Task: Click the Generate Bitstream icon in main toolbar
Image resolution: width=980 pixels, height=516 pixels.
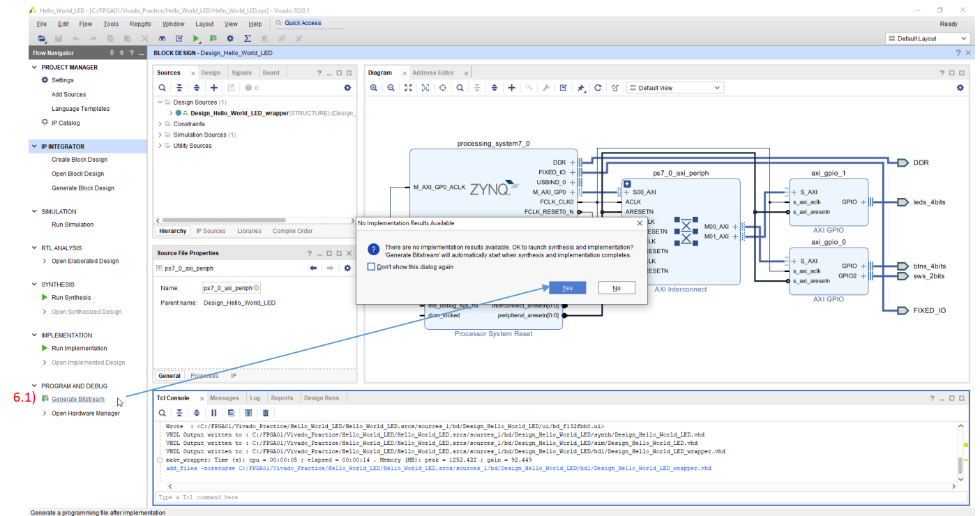Action: (x=213, y=38)
